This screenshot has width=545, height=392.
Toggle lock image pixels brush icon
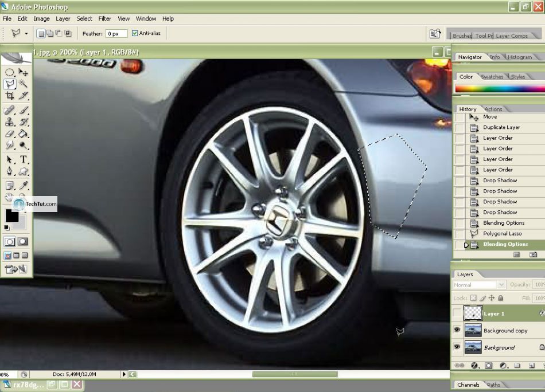483,298
